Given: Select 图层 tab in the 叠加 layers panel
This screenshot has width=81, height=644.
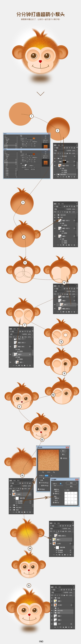Looking at the screenshot, I should pyautogui.click(x=51, y=523).
